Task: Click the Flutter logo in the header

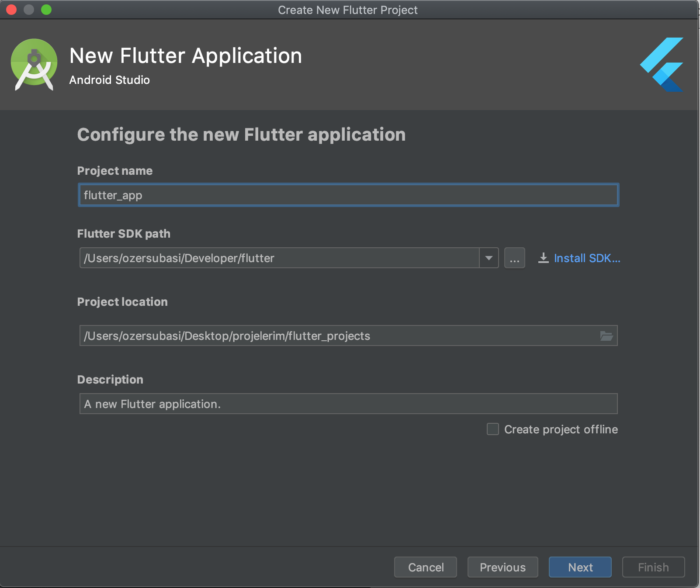Action: pyautogui.click(x=662, y=65)
